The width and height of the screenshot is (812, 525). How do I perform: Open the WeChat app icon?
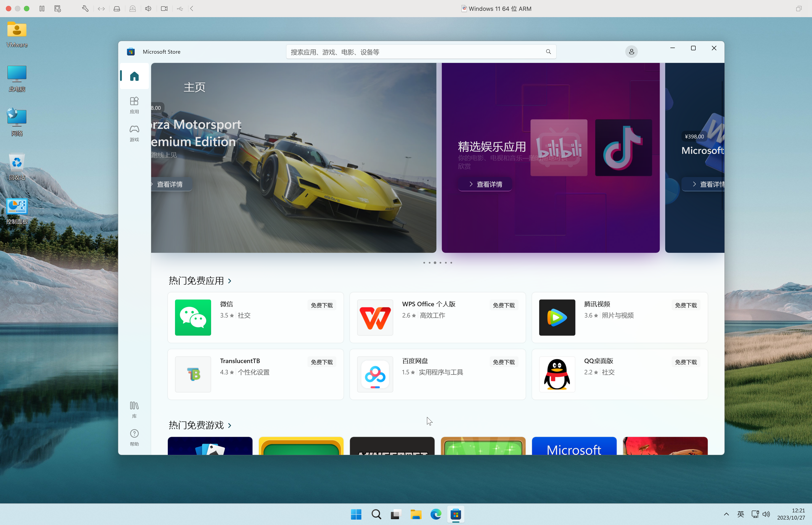193,317
